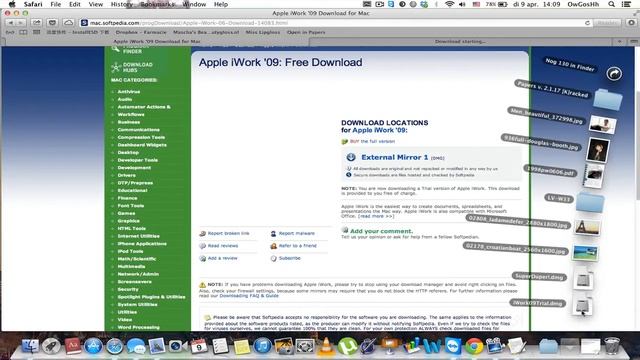Go back with the Safari back arrow
Viewport: 640px width, 360px height.
tap(11, 23)
